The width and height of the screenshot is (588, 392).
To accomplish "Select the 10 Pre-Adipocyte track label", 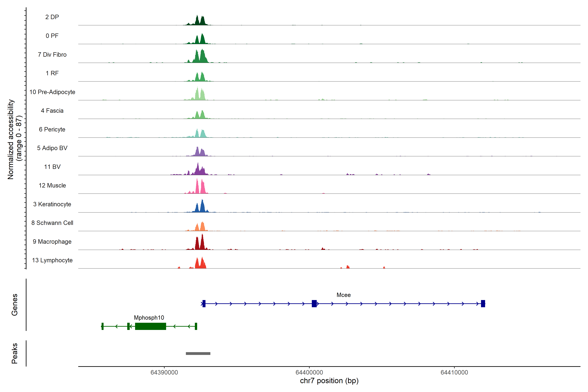I will pos(52,92).
